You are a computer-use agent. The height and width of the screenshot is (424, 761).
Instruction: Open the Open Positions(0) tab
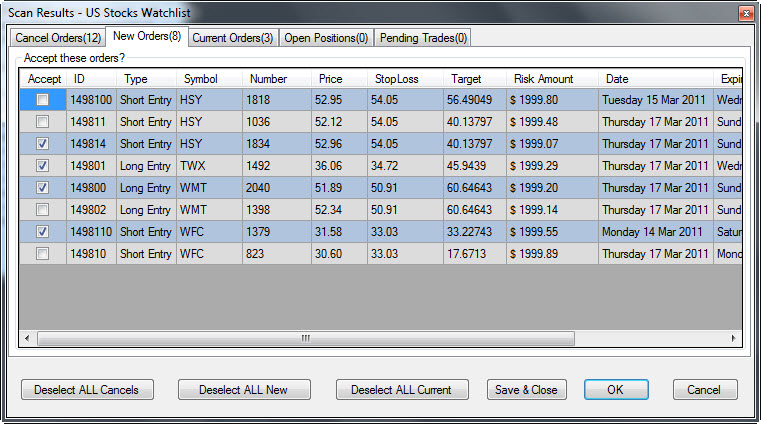(x=326, y=38)
